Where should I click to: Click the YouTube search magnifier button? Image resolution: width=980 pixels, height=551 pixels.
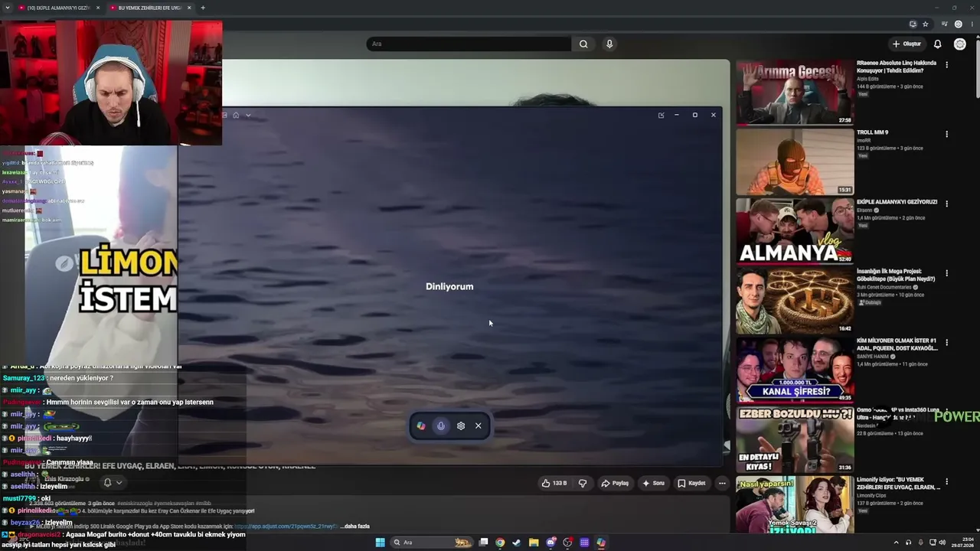point(583,44)
